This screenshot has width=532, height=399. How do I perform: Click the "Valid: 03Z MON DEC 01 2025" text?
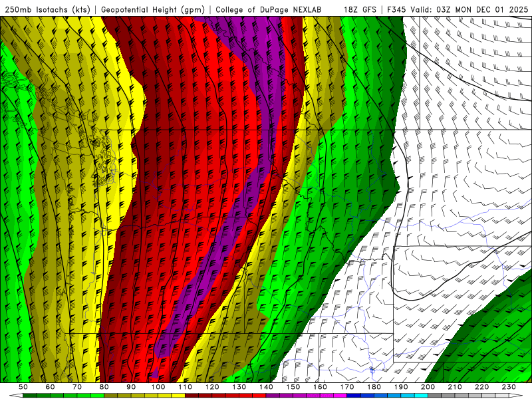coord(469,9)
